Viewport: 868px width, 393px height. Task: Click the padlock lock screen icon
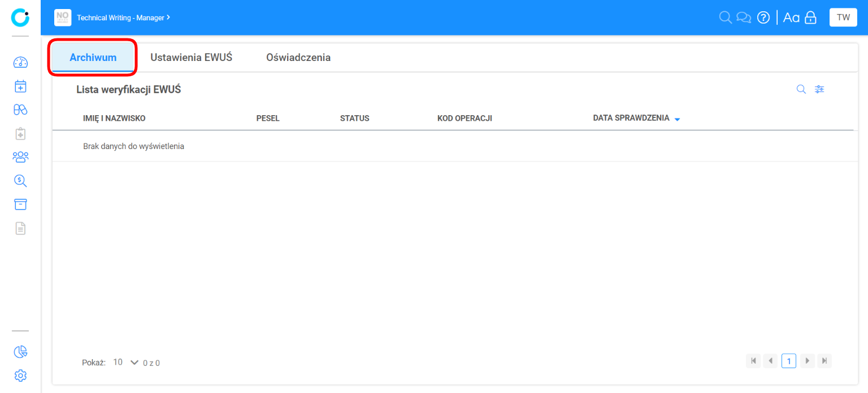point(810,18)
